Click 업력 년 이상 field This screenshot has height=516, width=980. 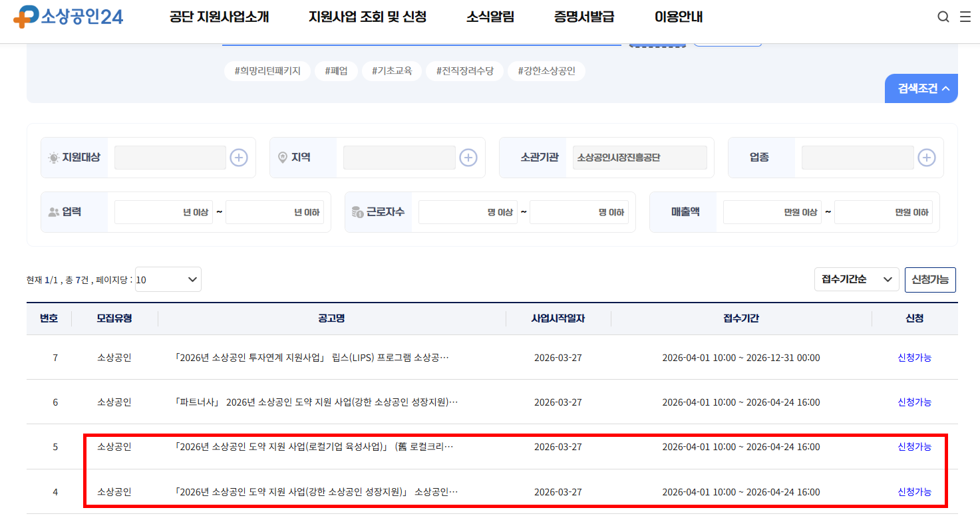(164, 212)
